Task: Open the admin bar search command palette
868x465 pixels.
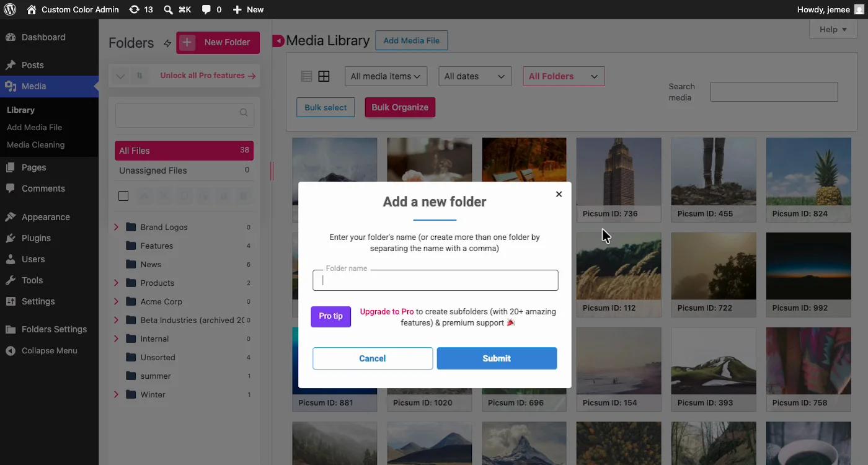Action: tap(177, 9)
